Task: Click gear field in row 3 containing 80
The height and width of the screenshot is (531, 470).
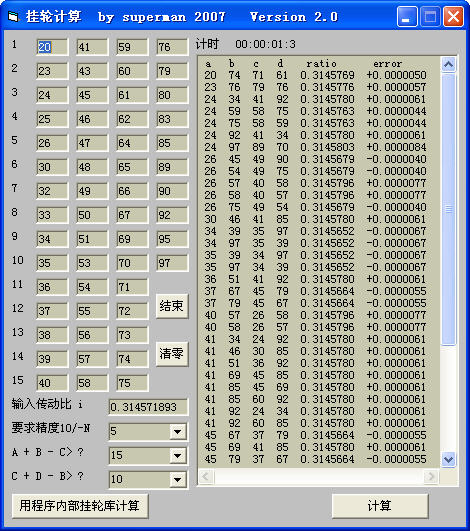Action: coord(172,95)
